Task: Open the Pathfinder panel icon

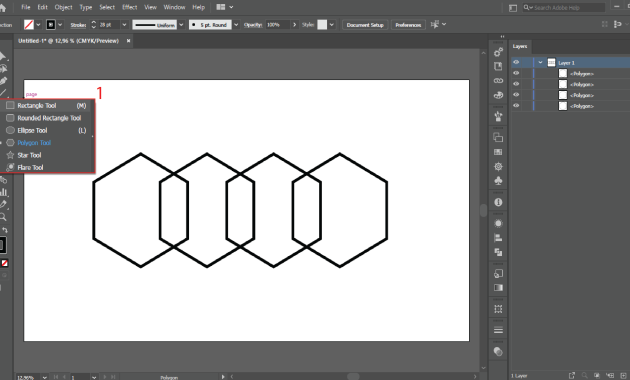Action: (x=498, y=252)
